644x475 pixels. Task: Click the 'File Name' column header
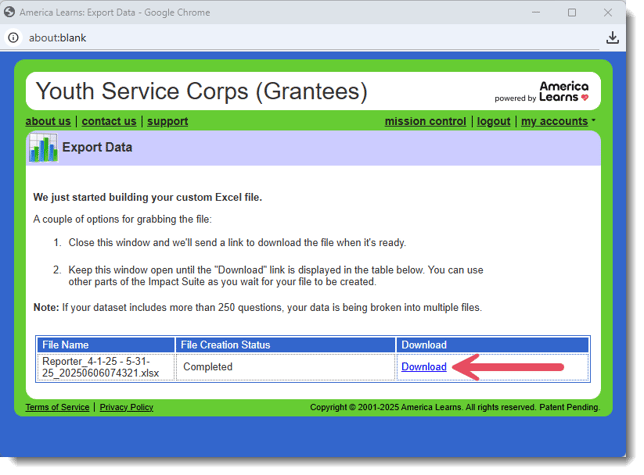pos(66,345)
